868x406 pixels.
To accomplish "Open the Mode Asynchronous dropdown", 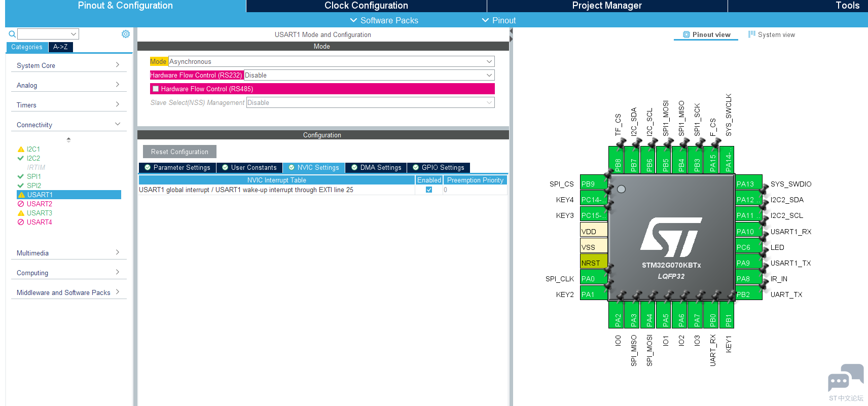I will coord(332,61).
